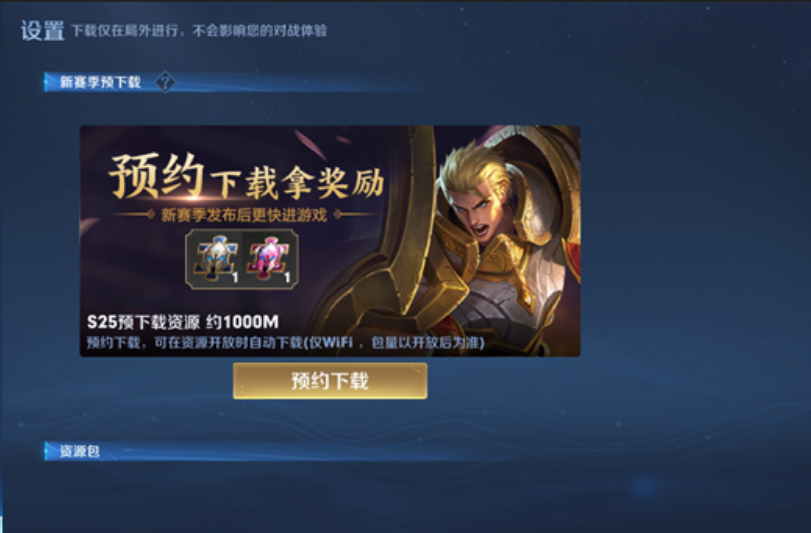Tap the S25预下载资源 约1000M text
The height and width of the screenshot is (533, 811).
click(183, 322)
